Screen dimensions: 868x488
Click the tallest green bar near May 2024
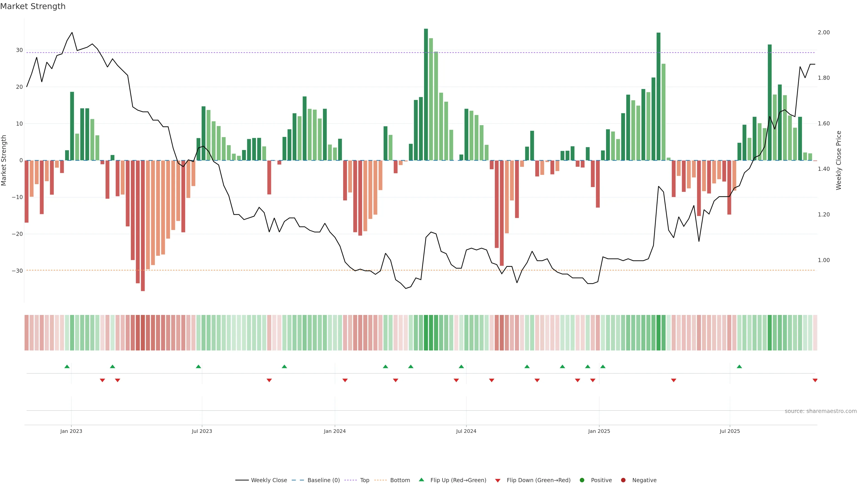[x=426, y=94]
